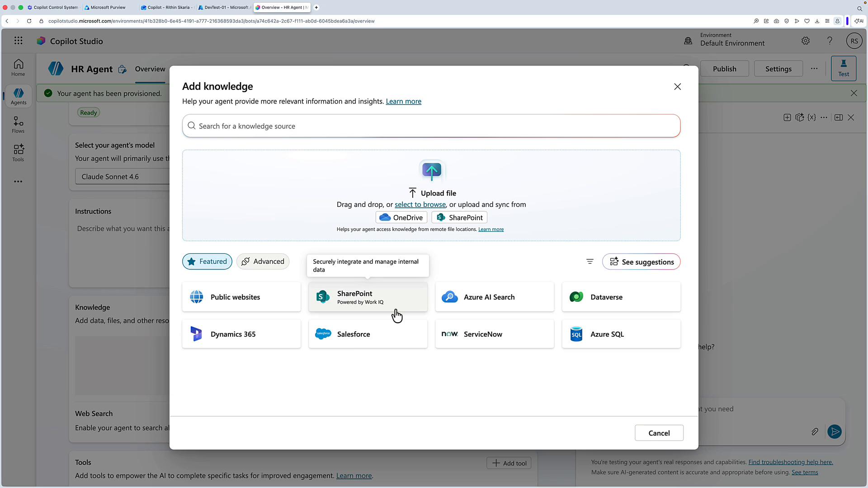Send the message in the test chat
This screenshot has width=868, height=488.
coord(835,432)
